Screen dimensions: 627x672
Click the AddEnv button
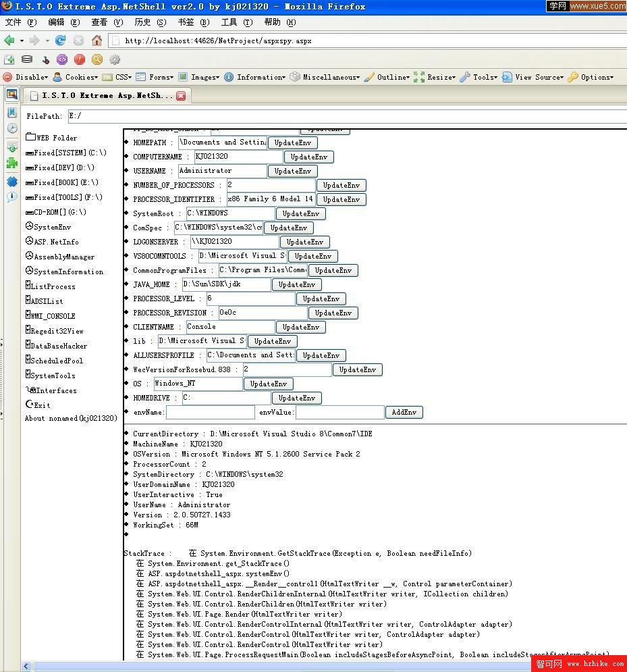404,412
